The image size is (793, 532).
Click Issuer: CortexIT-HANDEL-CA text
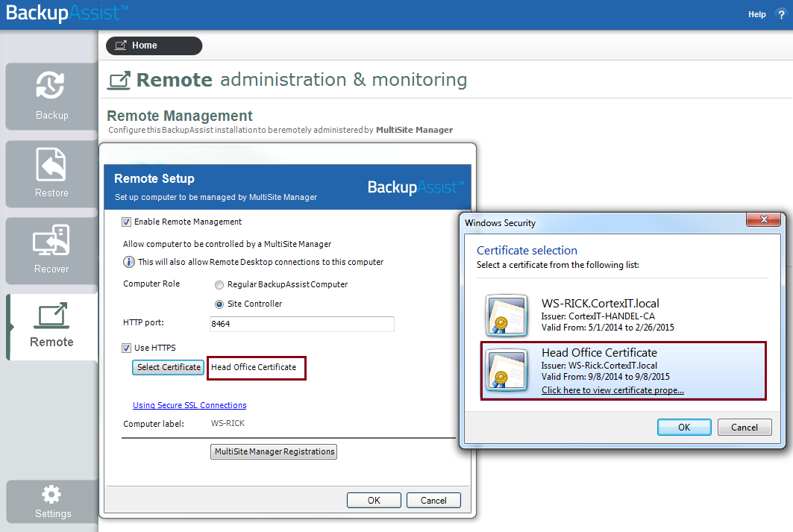coord(598,316)
